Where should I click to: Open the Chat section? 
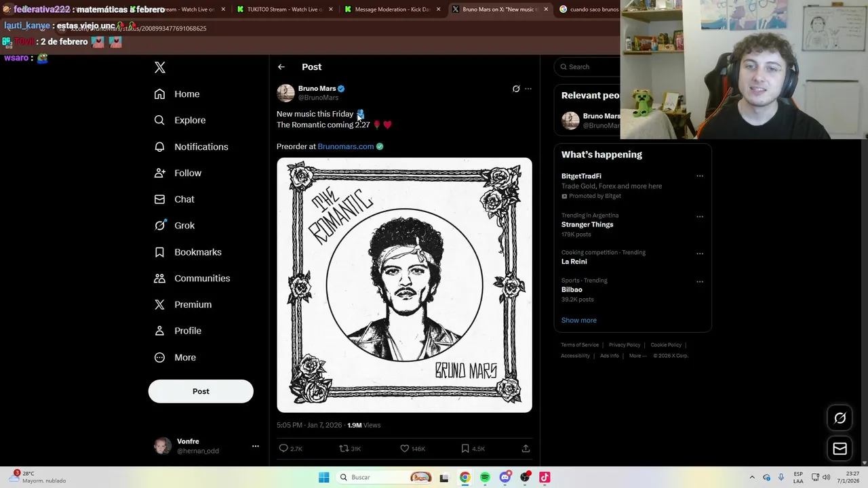pos(174,200)
